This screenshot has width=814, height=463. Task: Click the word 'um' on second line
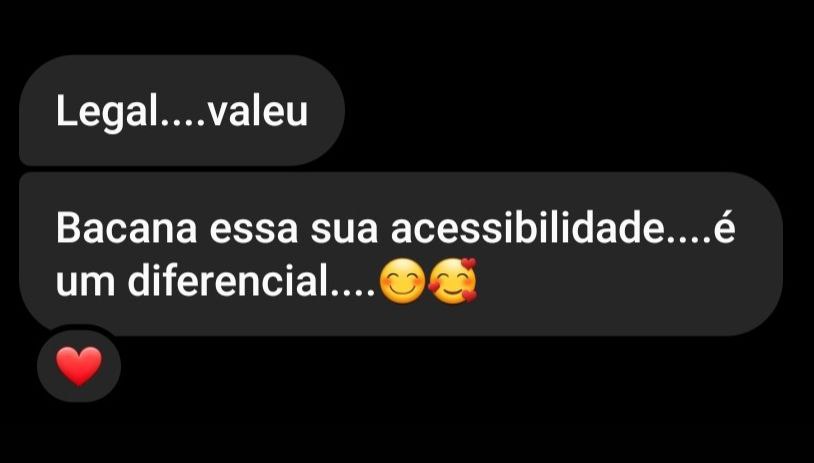click(86, 284)
